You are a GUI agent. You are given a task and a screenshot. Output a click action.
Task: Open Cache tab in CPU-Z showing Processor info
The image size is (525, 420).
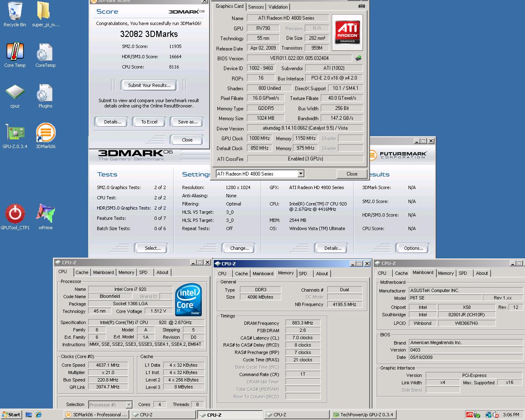82,272
